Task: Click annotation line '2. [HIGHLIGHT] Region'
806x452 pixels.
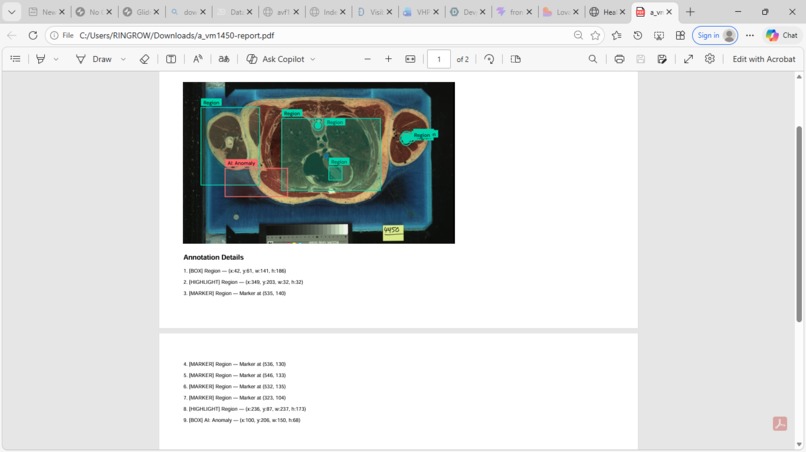Action: [243, 282]
